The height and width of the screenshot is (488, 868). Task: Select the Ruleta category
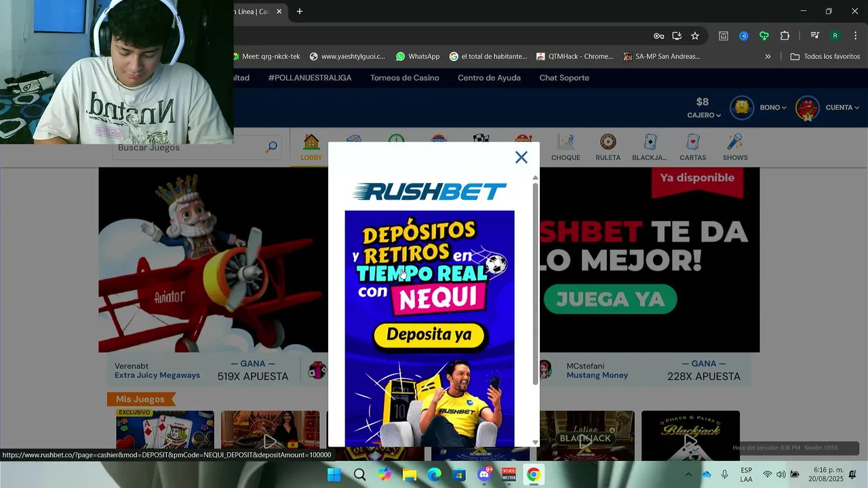point(608,148)
